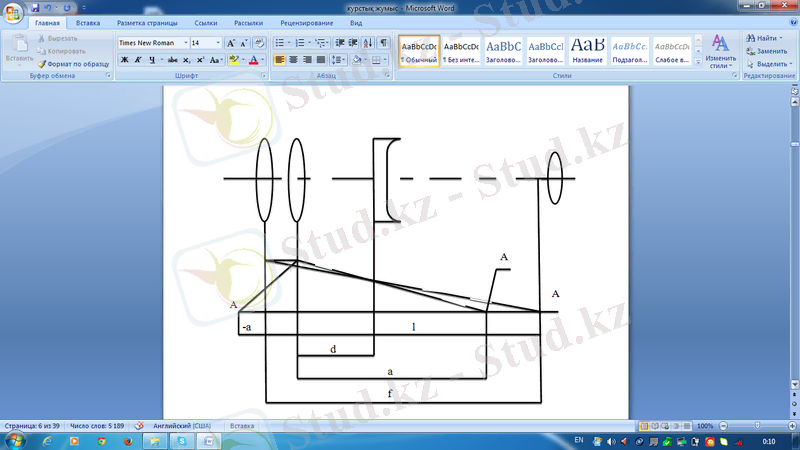Screen dimensions: 800x450
Task: Click the Find binoculars button
Action: click(764, 38)
